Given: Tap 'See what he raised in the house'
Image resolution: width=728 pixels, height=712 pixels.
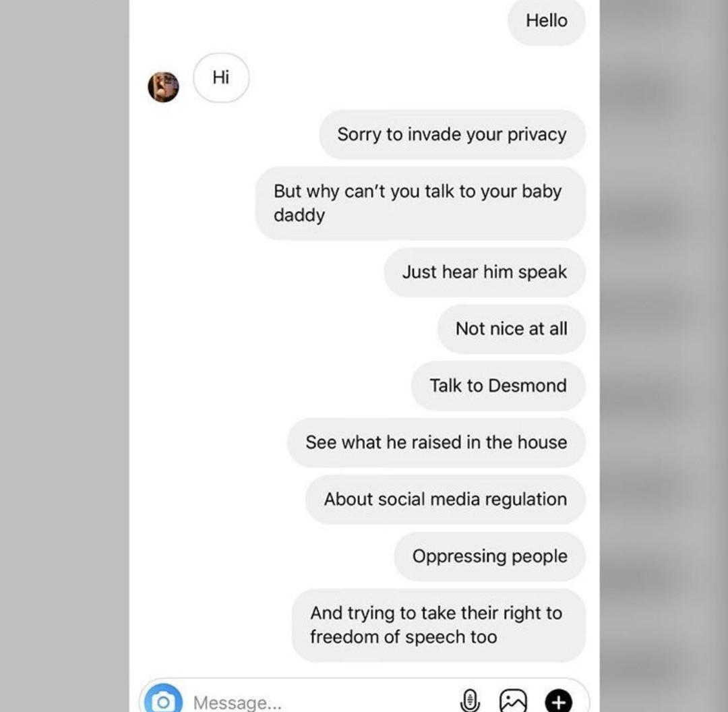Looking at the screenshot, I should tap(436, 442).
